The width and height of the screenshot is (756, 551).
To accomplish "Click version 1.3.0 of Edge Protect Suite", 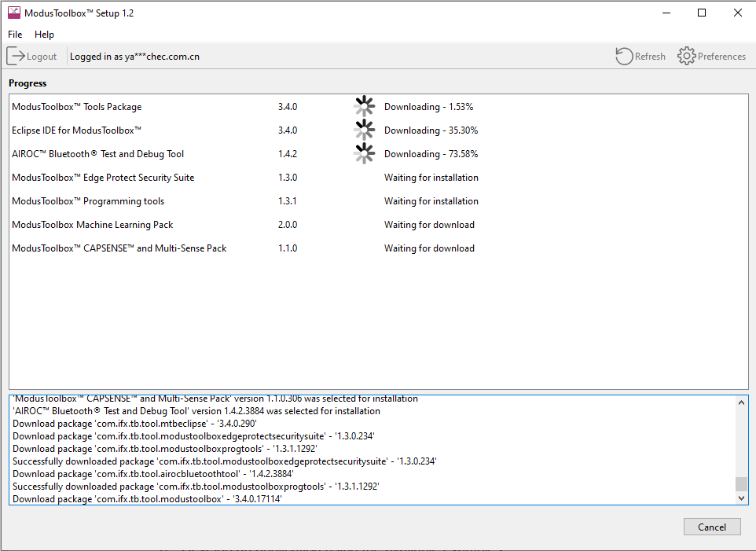I will 288,178.
